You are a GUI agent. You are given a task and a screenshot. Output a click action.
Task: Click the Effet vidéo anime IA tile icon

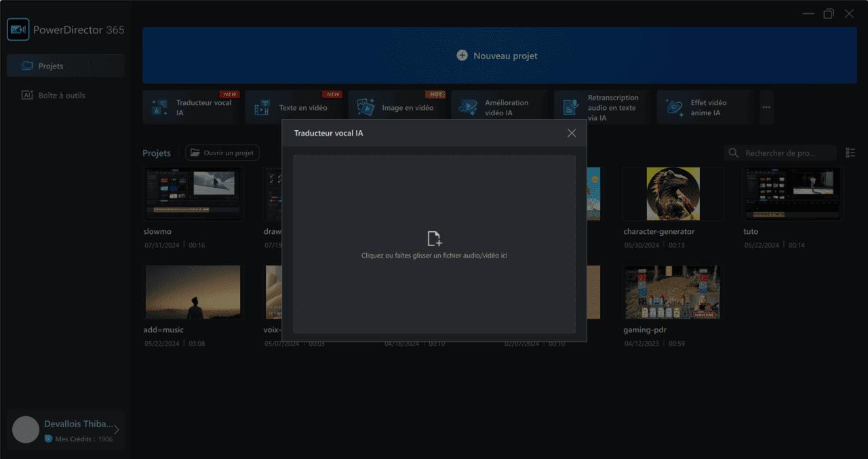tap(674, 108)
